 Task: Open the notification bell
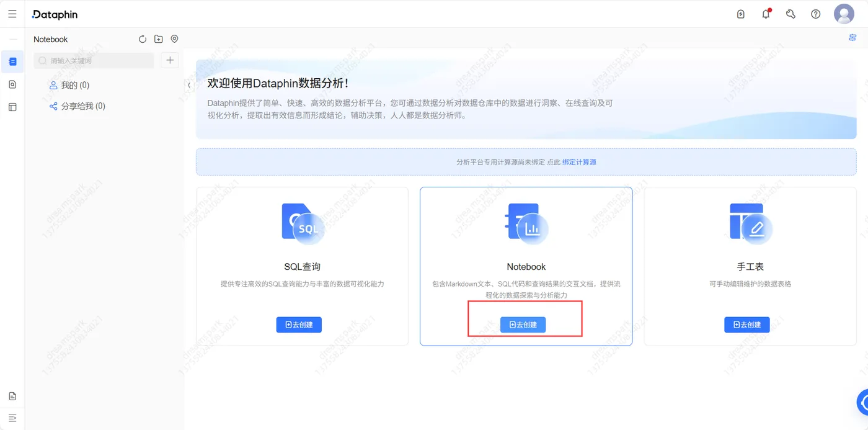766,14
